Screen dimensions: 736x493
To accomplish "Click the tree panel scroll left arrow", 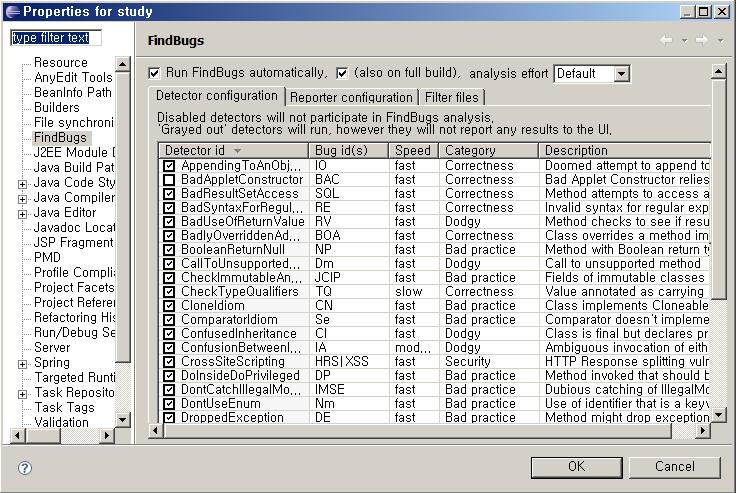I will 17,436.
